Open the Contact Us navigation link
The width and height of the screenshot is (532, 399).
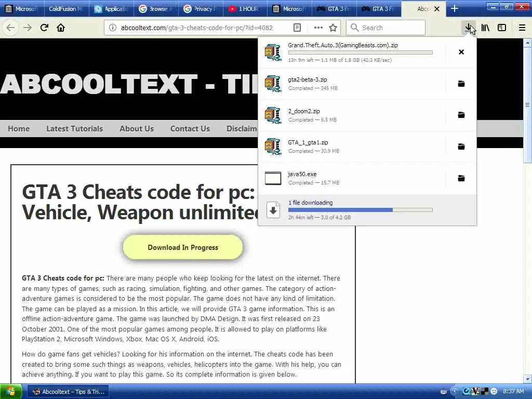point(190,129)
